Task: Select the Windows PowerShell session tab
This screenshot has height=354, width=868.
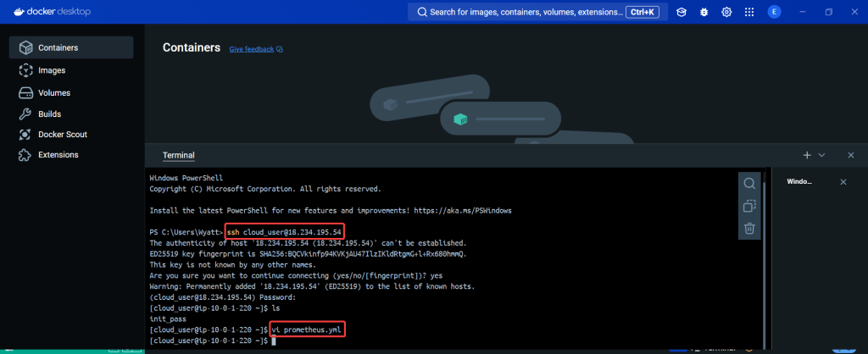Action: [799, 182]
